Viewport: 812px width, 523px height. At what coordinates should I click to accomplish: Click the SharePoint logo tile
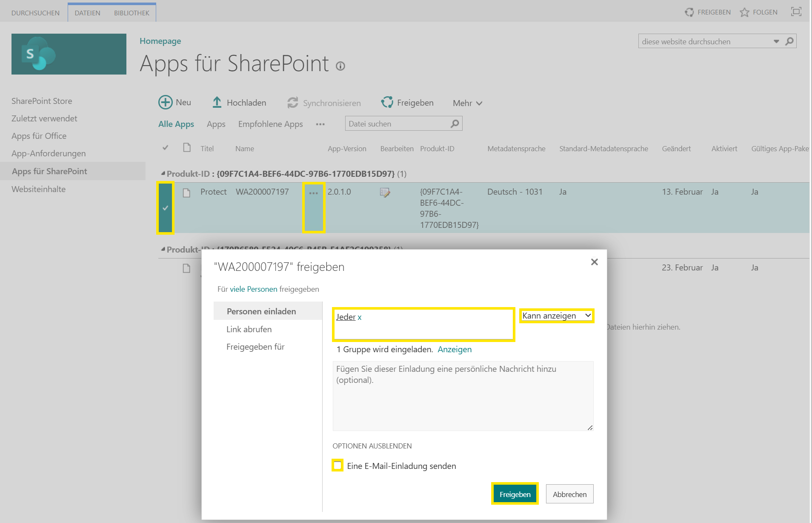click(x=69, y=54)
